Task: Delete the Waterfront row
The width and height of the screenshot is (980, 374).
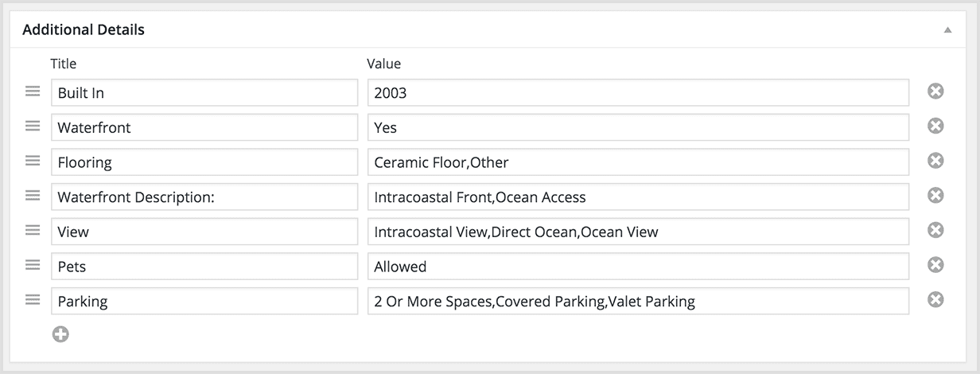Action: tap(935, 126)
